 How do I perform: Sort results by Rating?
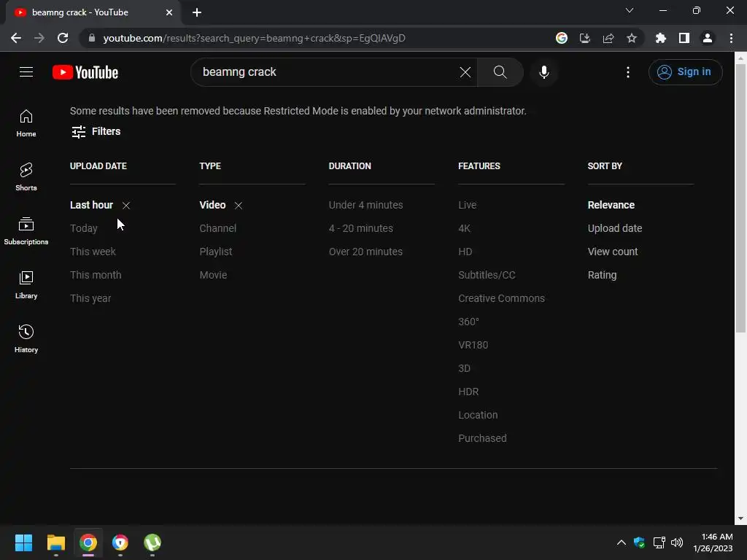tap(602, 275)
